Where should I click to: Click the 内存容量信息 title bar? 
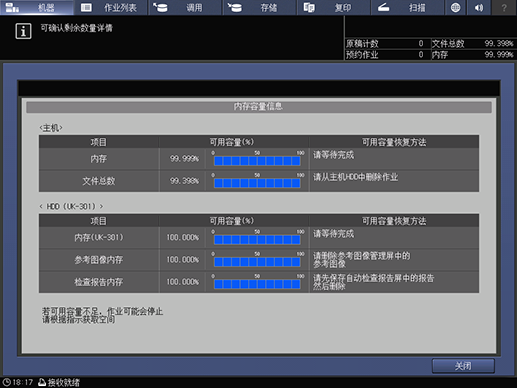(259, 107)
